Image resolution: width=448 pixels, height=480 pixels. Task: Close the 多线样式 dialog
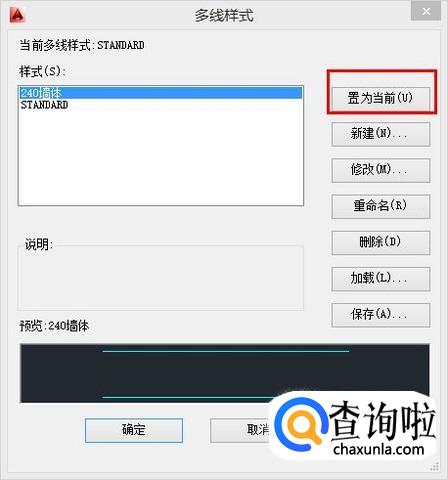point(426,12)
